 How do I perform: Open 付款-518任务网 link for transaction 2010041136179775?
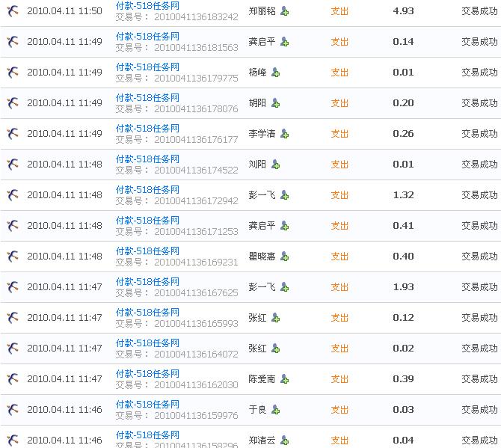coord(147,67)
